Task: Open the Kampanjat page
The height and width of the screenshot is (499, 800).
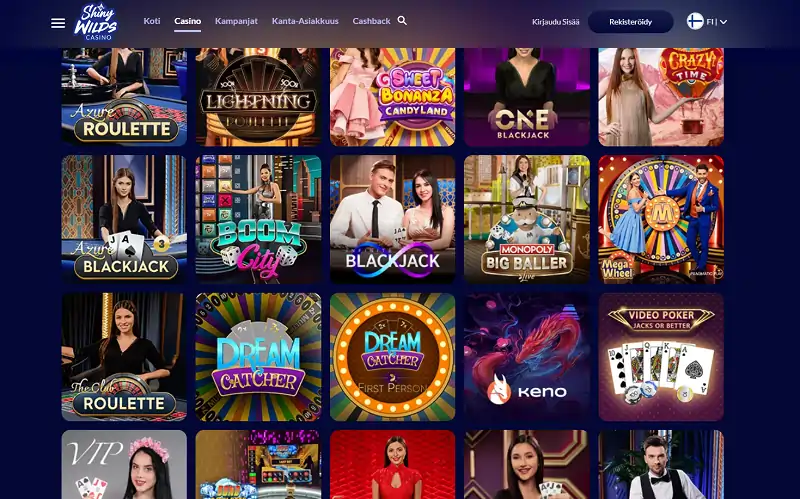Action: pos(236,21)
